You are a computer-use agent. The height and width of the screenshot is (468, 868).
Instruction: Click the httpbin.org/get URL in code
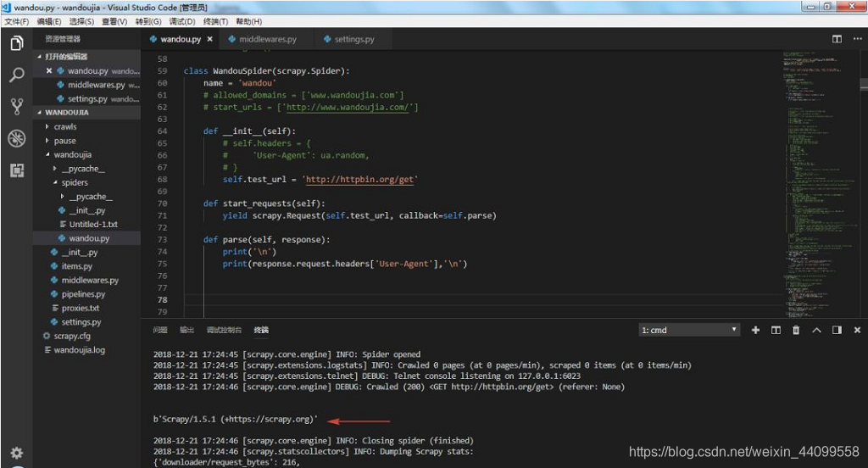tap(359, 180)
